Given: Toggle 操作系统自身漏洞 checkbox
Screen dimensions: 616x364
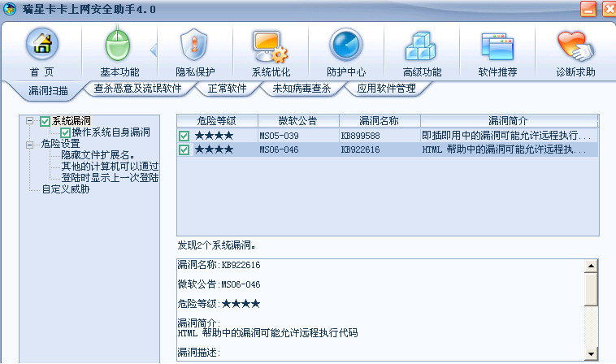Looking at the screenshot, I should 65,132.
